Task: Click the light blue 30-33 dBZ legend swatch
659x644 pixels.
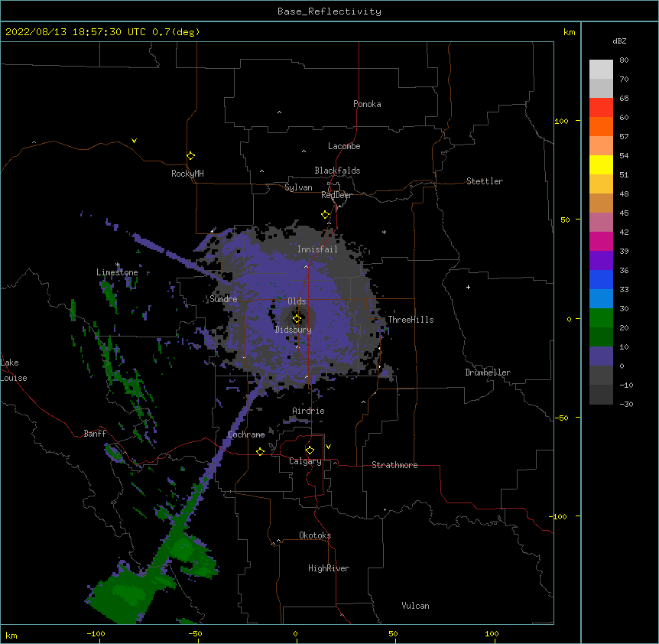Action: pyautogui.click(x=601, y=299)
